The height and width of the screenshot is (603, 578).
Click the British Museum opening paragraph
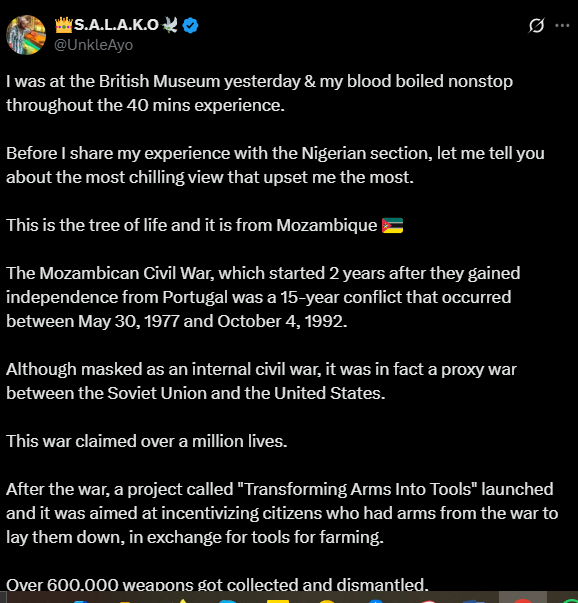[259, 93]
